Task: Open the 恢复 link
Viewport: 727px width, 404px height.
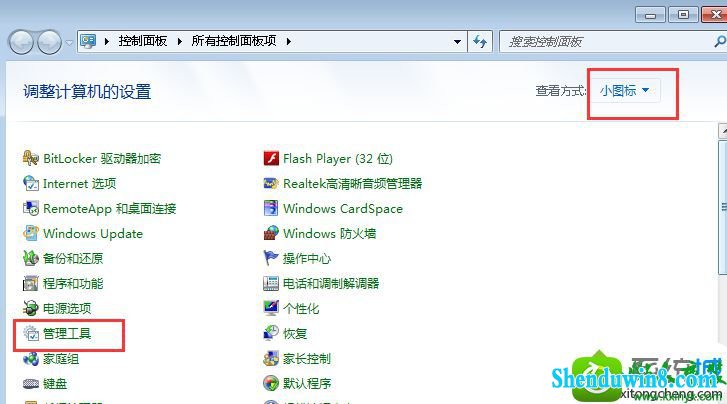Action: [295, 333]
